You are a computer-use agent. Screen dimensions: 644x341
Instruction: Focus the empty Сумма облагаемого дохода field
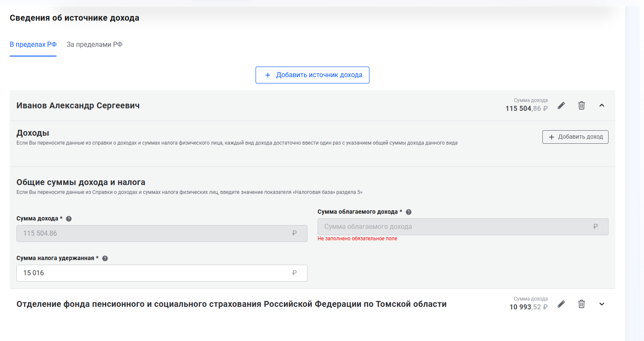tap(463, 227)
